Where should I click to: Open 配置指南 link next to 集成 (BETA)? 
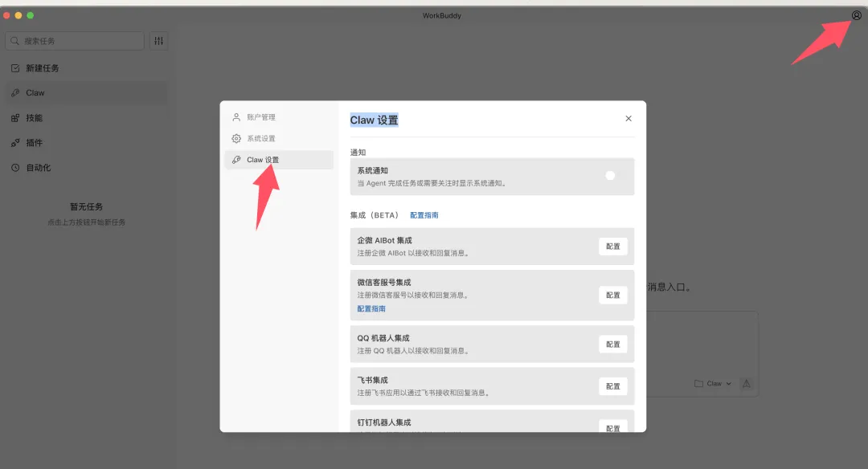coord(424,215)
